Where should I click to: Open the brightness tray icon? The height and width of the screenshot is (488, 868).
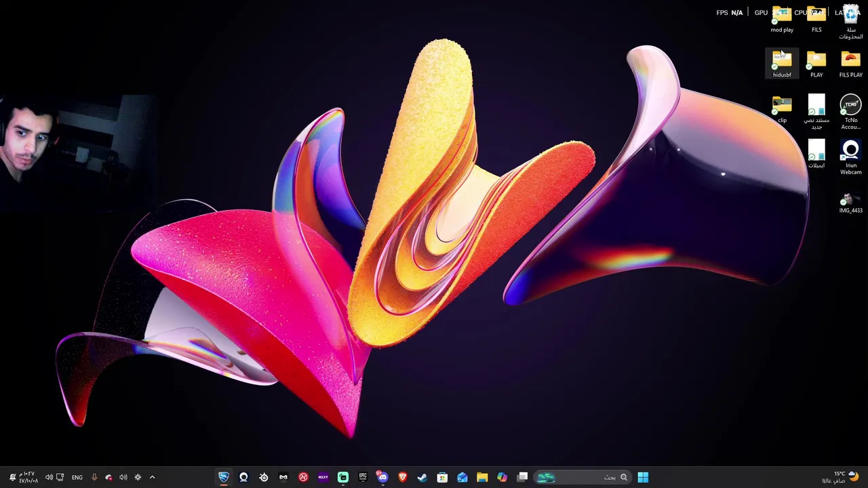point(138,477)
